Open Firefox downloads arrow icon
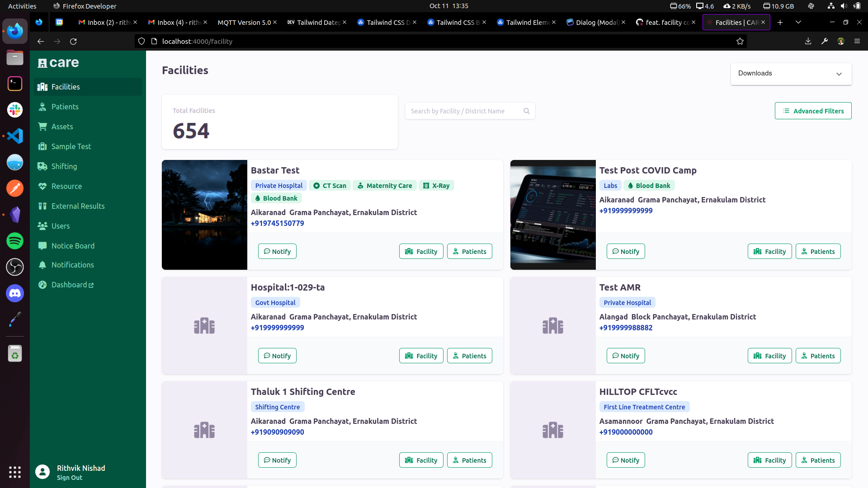The image size is (868, 488). pos(808,41)
